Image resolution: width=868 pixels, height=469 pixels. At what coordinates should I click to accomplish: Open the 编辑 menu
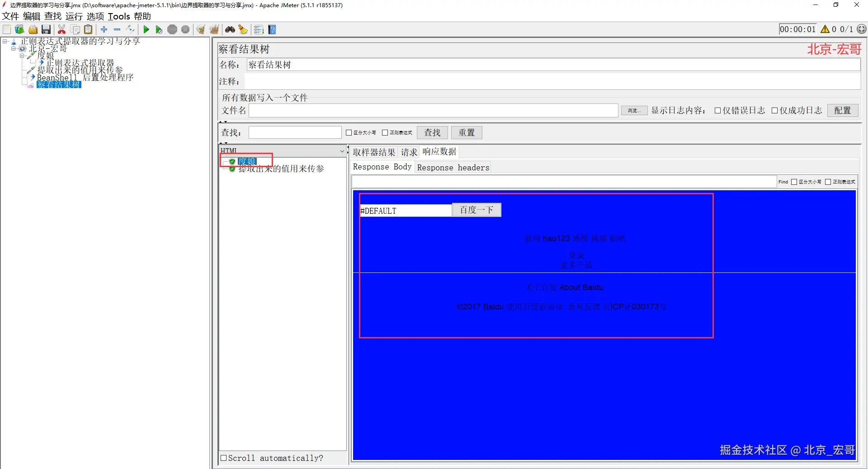32,16
